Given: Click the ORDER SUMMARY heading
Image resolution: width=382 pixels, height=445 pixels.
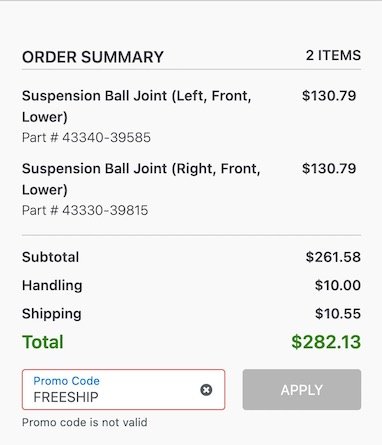Looking at the screenshot, I should point(93,57).
